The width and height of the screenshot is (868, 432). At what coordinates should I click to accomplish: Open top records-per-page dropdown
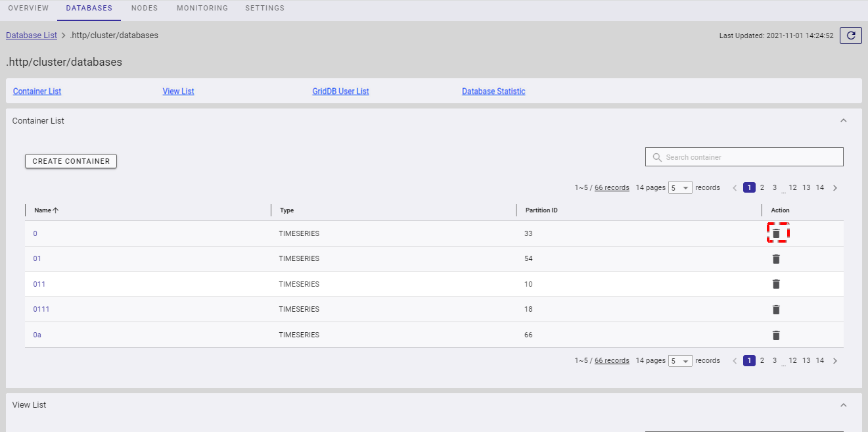pos(680,188)
